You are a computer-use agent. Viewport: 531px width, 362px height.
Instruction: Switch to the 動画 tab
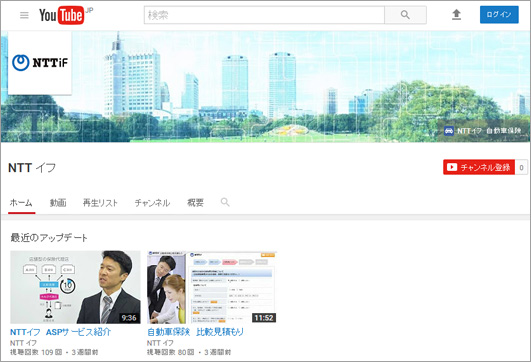coord(58,203)
